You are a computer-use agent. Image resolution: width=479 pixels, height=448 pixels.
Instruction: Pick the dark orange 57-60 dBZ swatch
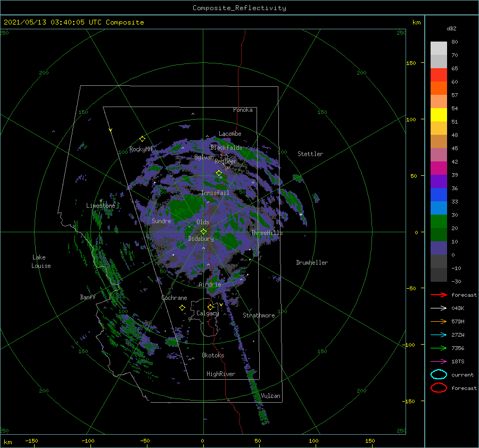click(x=439, y=88)
